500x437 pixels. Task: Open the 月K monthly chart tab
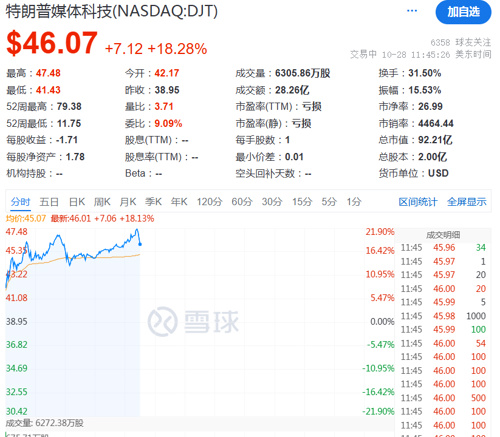pos(128,202)
